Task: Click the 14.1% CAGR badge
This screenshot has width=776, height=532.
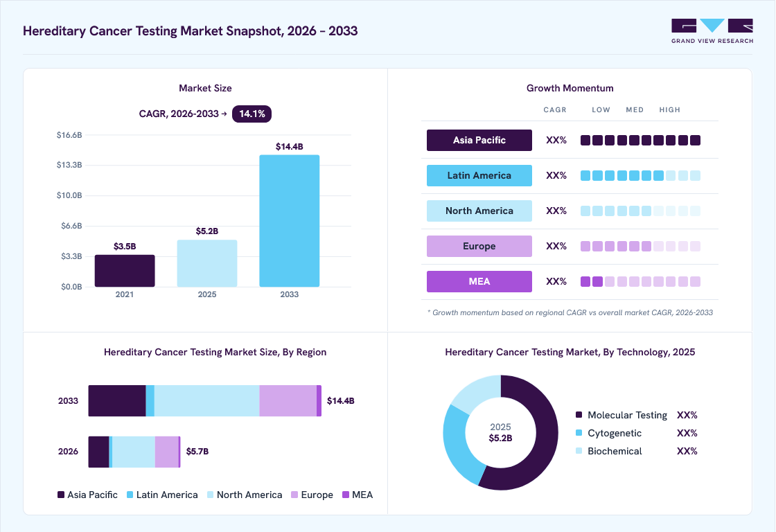Action: 252,114
